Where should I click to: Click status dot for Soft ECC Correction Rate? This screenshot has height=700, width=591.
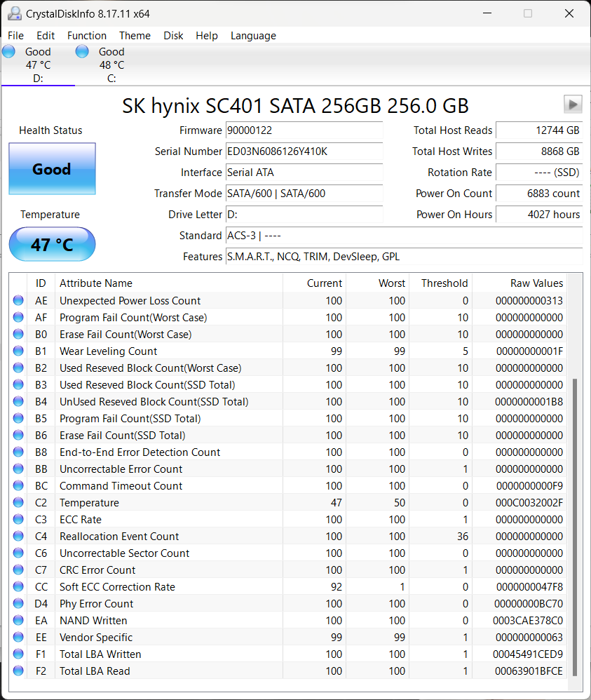point(18,586)
